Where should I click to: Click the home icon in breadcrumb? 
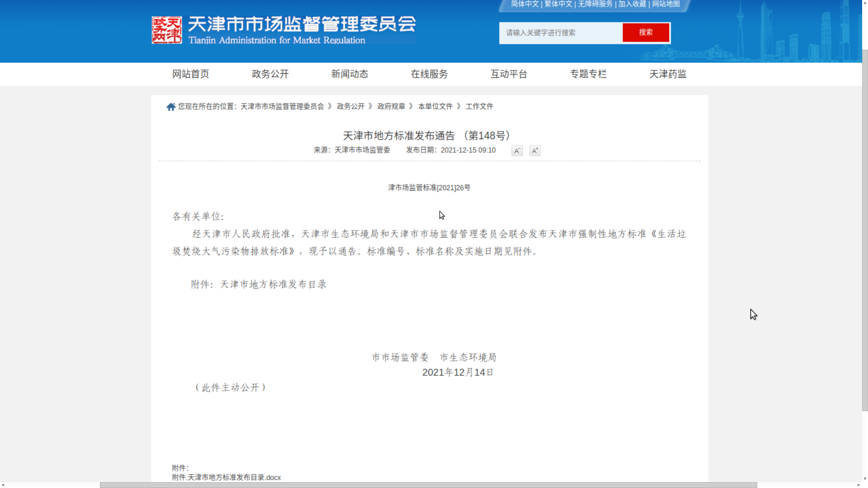point(170,107)
